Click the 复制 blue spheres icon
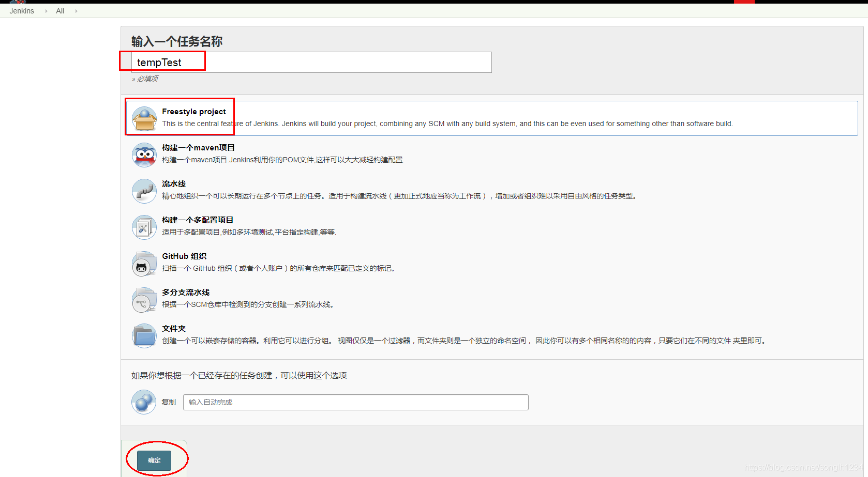The image size is (868, 477). tap(144, 402)
